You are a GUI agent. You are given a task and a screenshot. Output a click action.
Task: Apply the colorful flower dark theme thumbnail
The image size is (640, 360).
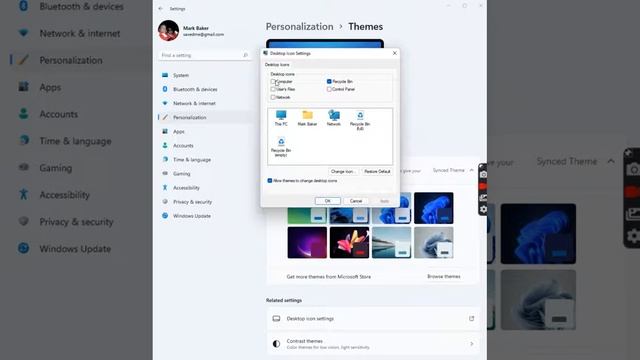[349, 243]
